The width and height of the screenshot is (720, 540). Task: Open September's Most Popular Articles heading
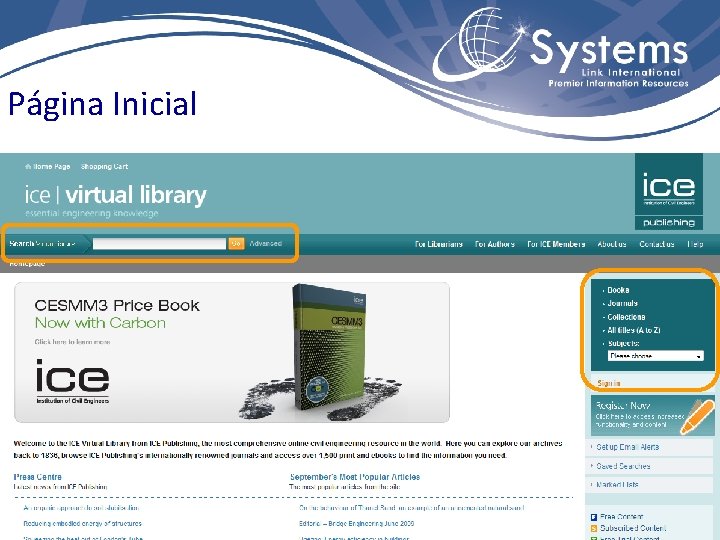click(x=355, y=477)
